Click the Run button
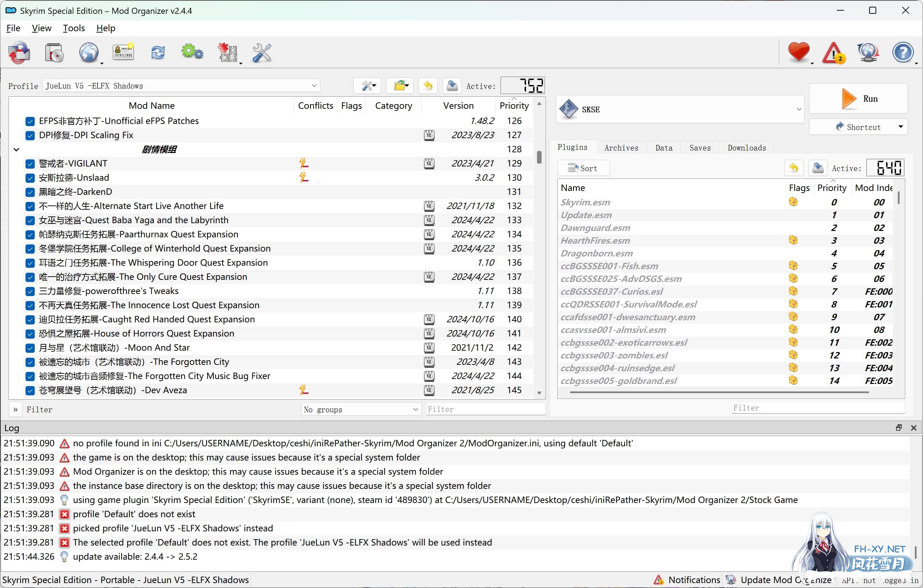923x588 pixels. coord(858,99)
